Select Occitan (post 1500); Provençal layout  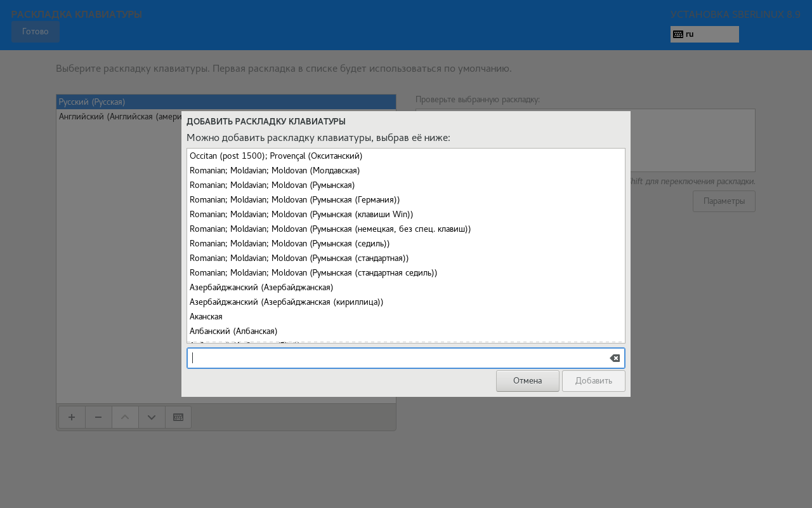(x=276, y=156)
